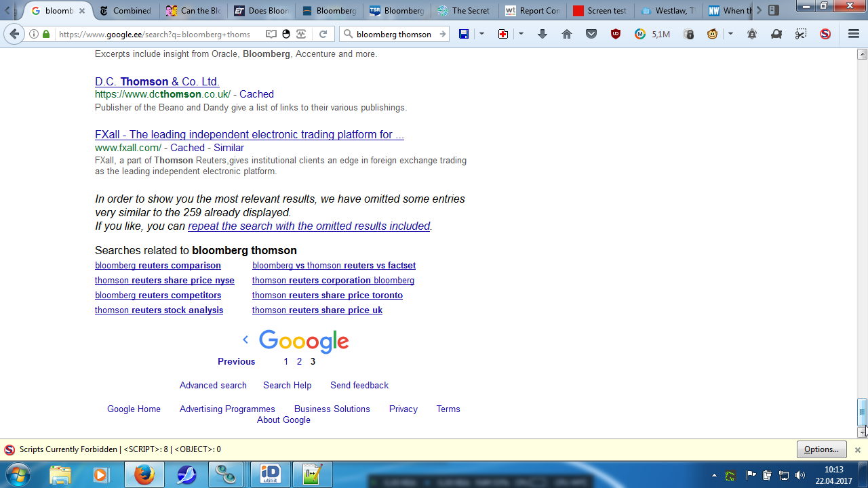Click the page scrollbar down arrow
The width and height of the screenshot is (868, 488).
pyautogui.click(x=863, y=432)
